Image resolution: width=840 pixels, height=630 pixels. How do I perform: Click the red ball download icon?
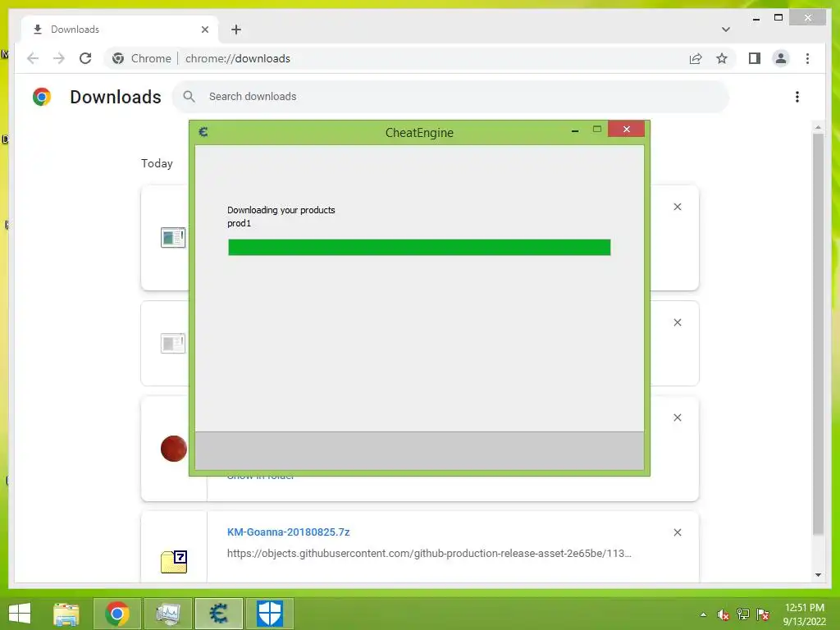[174, 449]
